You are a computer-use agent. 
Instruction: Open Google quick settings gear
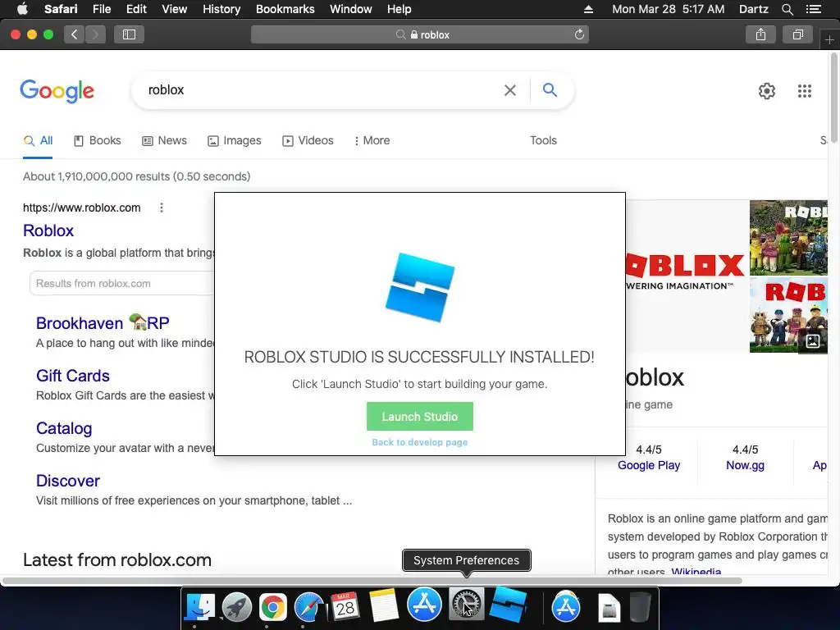tap(767, 91)
